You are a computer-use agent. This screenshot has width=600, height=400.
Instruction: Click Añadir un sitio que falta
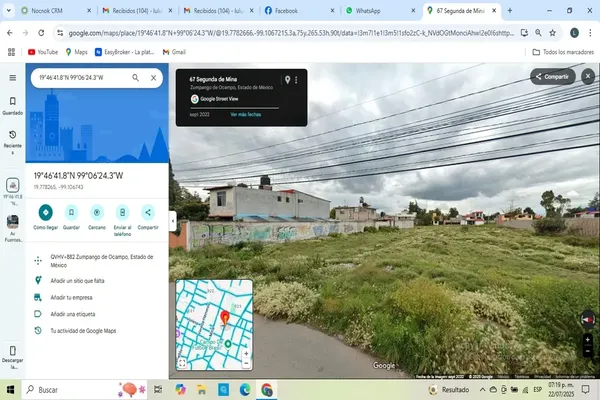pyautogui.click(x=77, y=281)
